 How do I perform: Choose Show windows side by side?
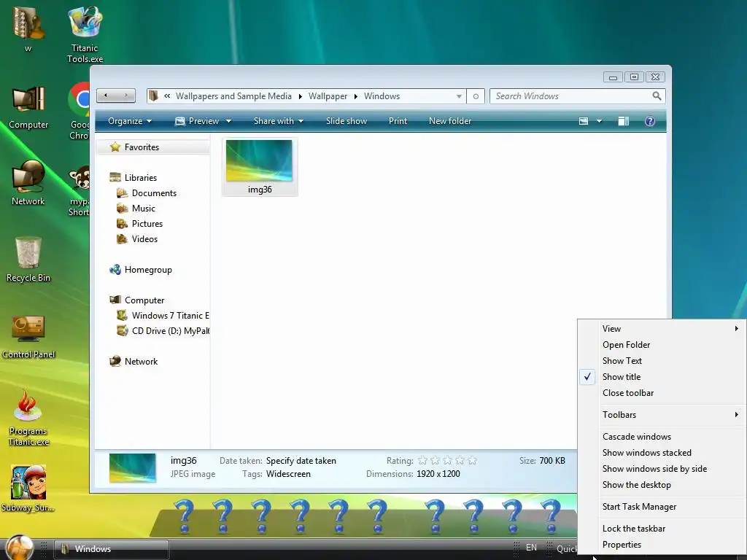tap(662, 469)
